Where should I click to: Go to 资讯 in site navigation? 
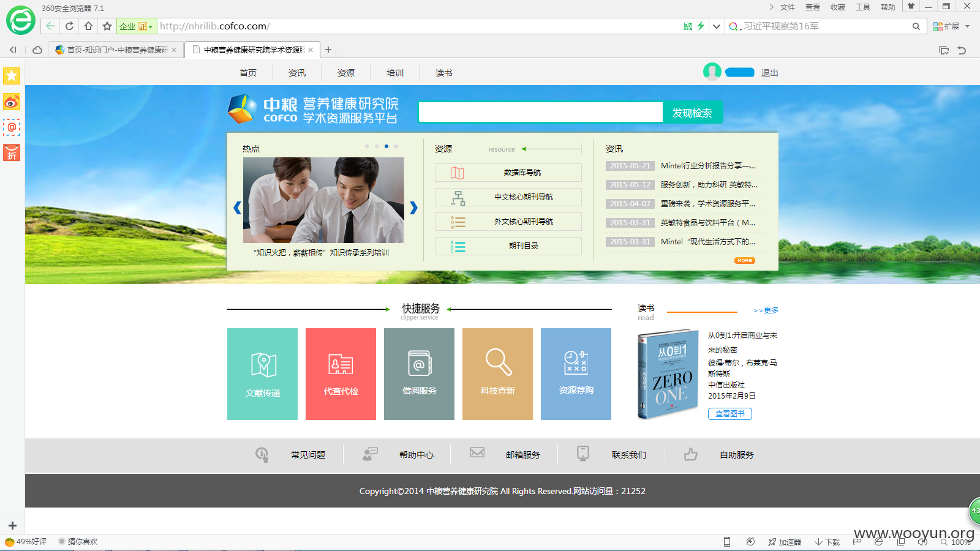(297, 73)
